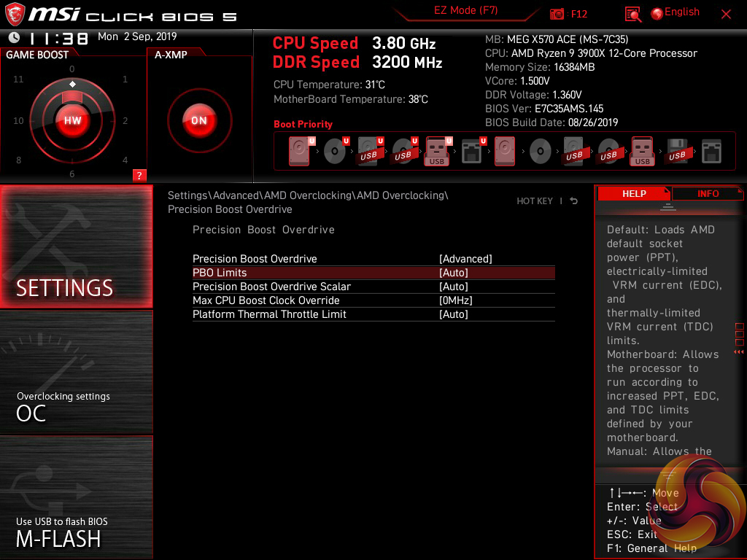The height and width of the screenshot is (560, 747).
Task: Open the OC overclocking settings section
Action: point(76,373)
